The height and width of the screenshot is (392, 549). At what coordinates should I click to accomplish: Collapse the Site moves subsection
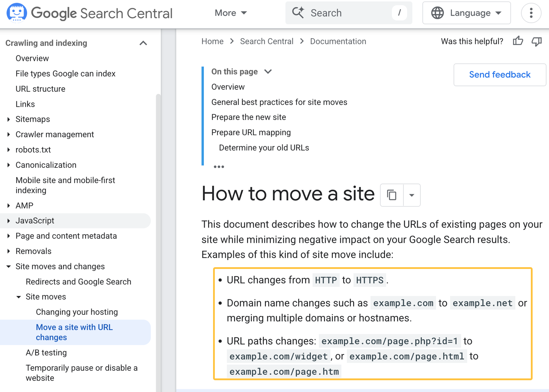pos(19,297)
